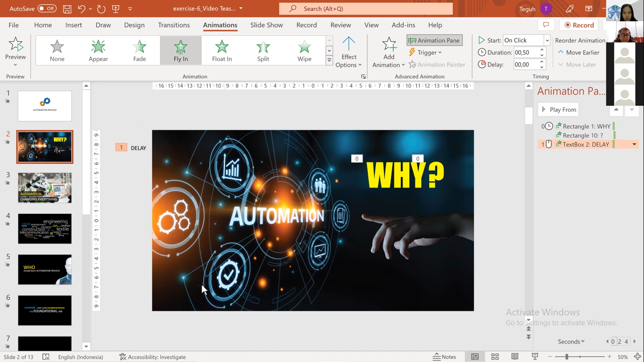Image resolution: width=644 pixels, height=362 pixels.
Task: Select the Float In animation
Action: click(222, 50)
